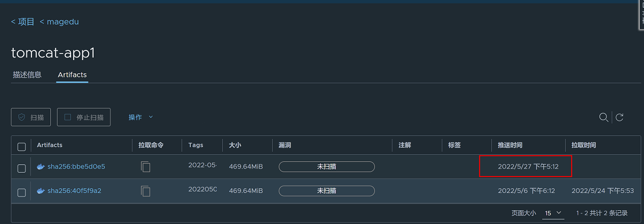The height and width of the screenshot is (224, 644).
Task: Click the search magnifier icon
Action: click(x=603, y=118)
